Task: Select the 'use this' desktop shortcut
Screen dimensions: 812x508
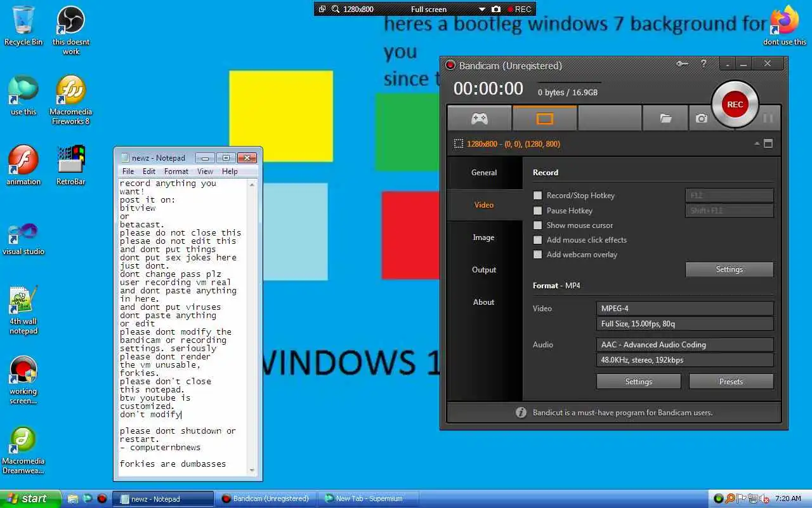Action: coord(23,95)
